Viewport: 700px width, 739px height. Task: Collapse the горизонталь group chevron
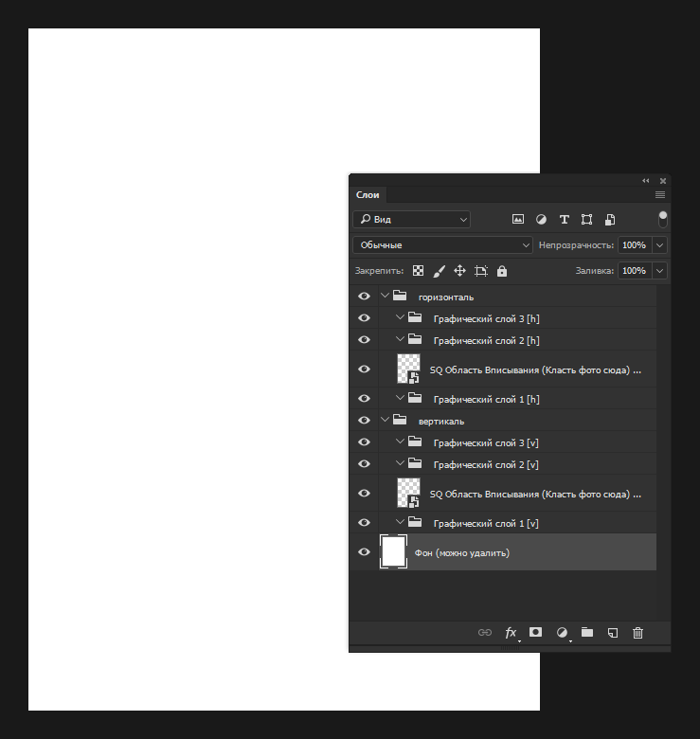tap(385, 296)
